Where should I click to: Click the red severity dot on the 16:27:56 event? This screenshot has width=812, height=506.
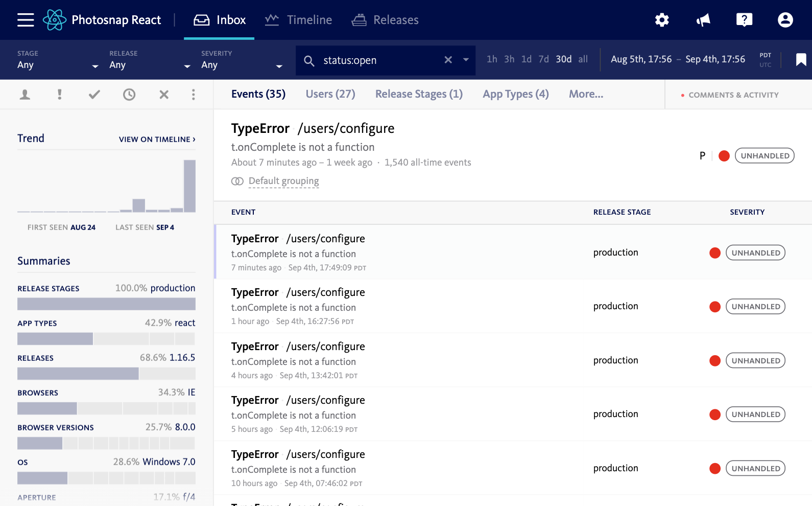[x=715, y=307]
